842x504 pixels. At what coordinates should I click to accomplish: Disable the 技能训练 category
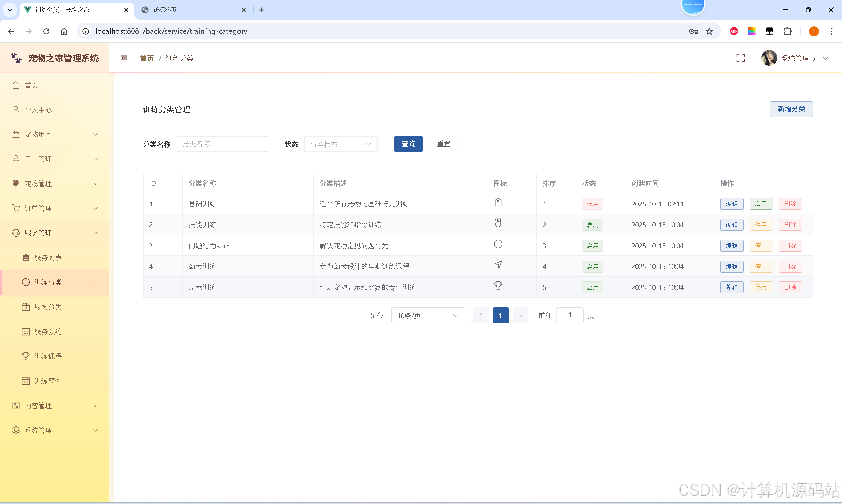(x=761, y=225)
